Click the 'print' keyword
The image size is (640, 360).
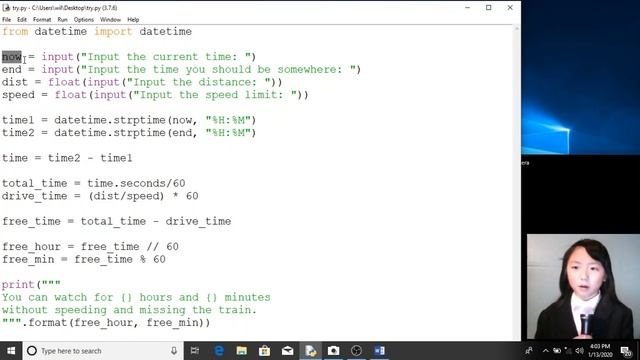[18, 284]
